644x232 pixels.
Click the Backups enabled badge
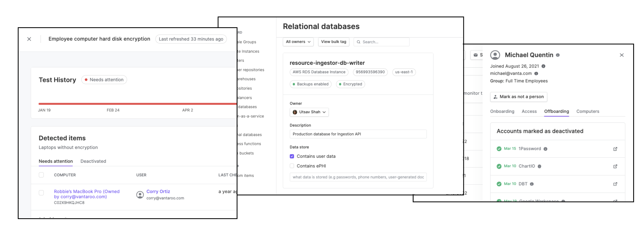tap(310, 84)
